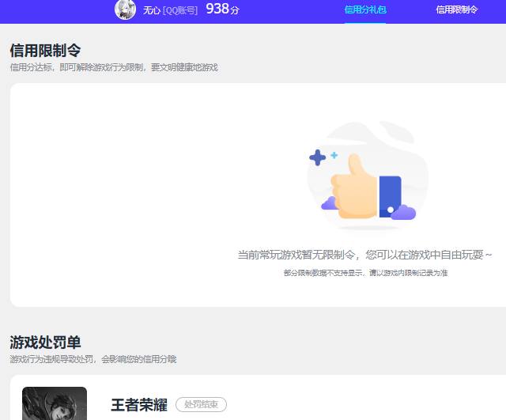Click the 游戏处罚单 section heading

tap(45, 342)
